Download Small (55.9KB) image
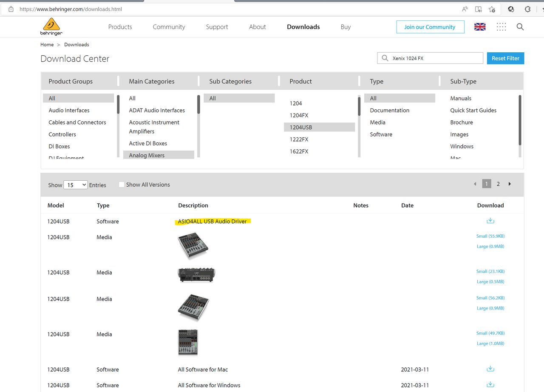 click(x=490, y=236)
